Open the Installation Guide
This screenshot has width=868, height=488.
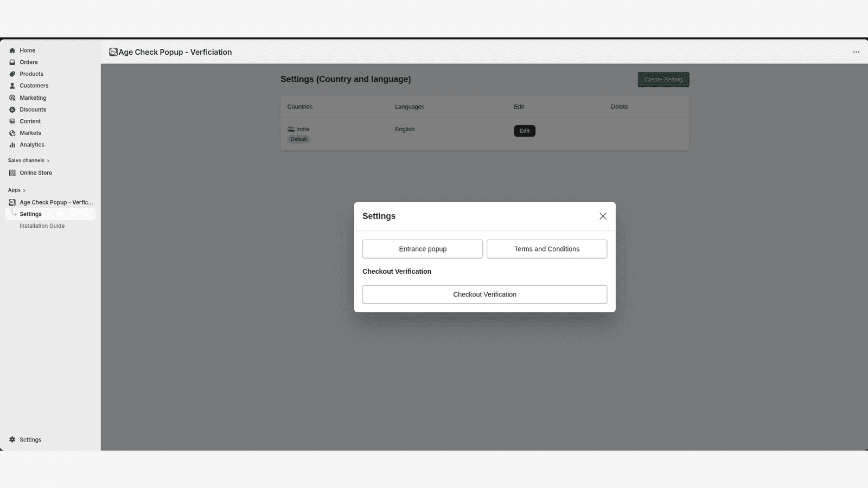pos(42,226)
